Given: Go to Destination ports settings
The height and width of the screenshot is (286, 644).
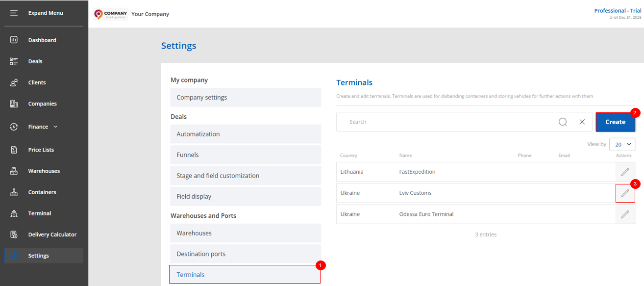Looking at the screenshot, I should point(246,254).
